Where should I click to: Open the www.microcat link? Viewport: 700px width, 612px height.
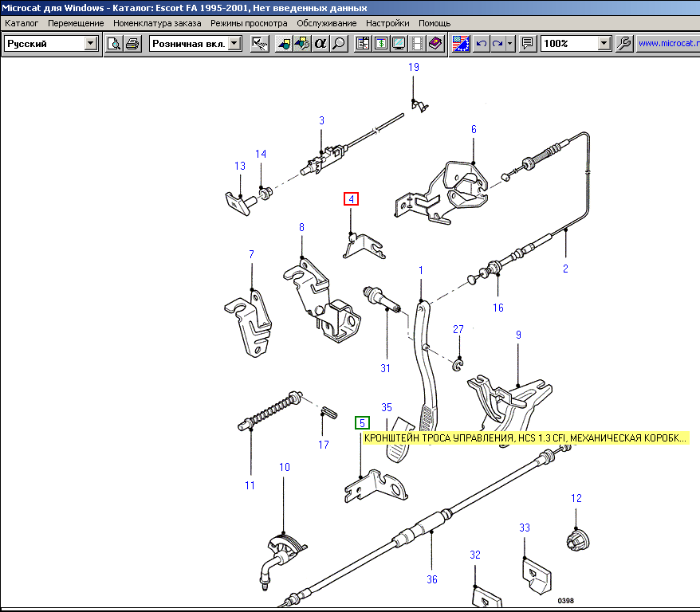(668, 44)
